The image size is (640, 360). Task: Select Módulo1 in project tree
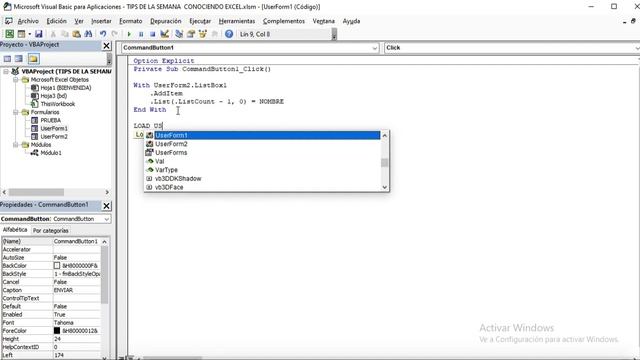[x=51, y=153]
